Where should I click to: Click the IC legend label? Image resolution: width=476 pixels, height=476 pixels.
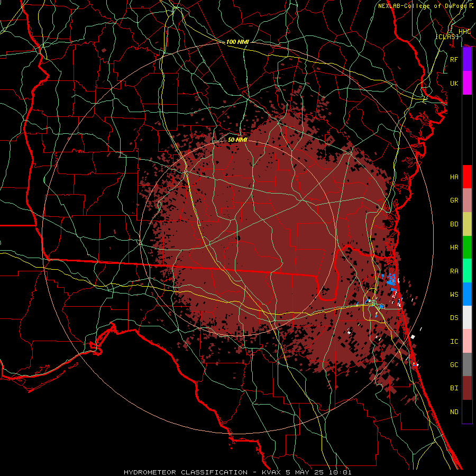pos(454,342)
